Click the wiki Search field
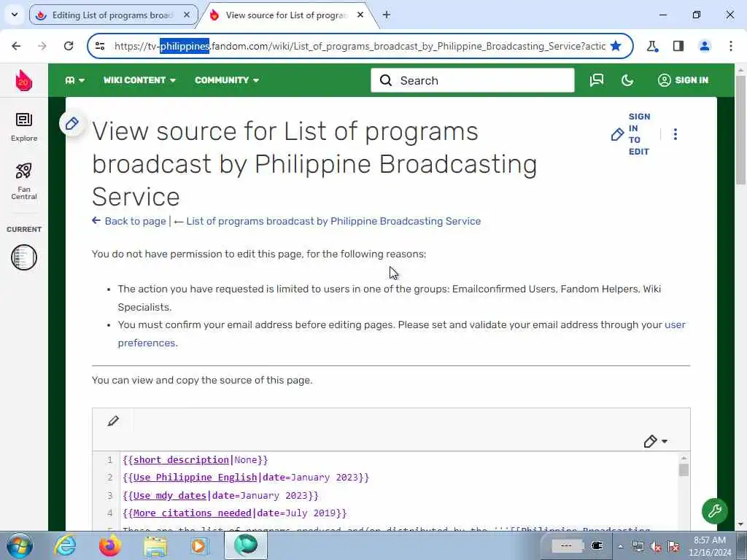The image size is (747, 560). point(473,80)
